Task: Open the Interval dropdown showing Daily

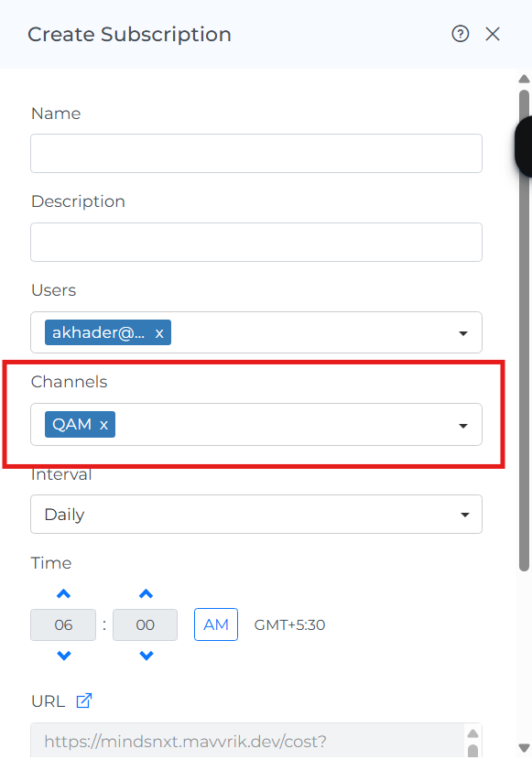Action: tap(255, 514)
